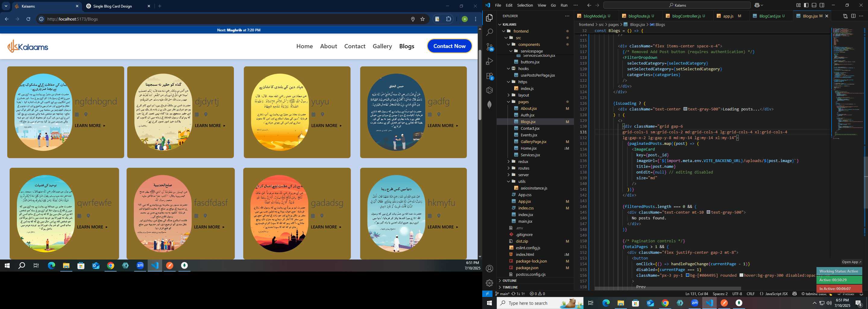Open Customize Layout icon in VS Code title bar
The image size is (868, 309).
click(x=798, y=5)
